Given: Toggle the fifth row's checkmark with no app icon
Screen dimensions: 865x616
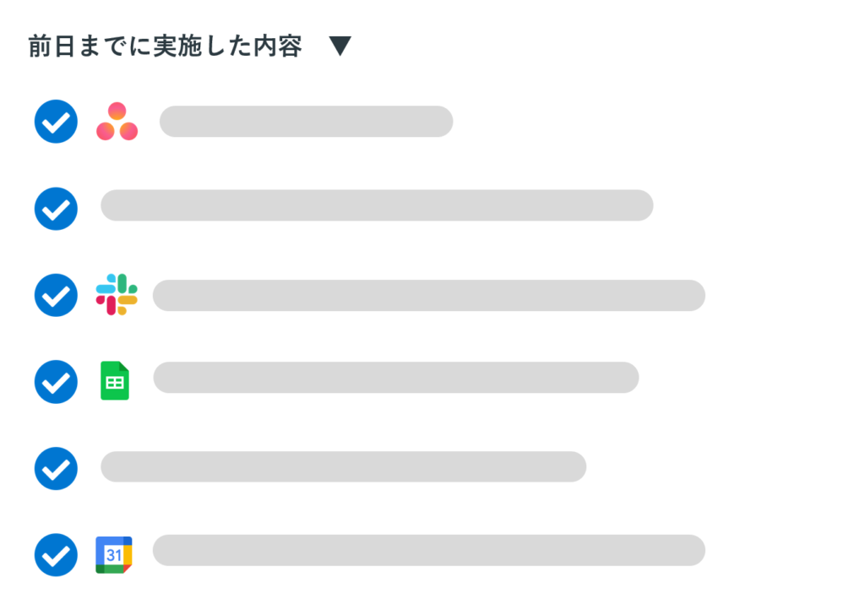Looking at the screenshot, I should pyautogui.click(x=56, y=469).
